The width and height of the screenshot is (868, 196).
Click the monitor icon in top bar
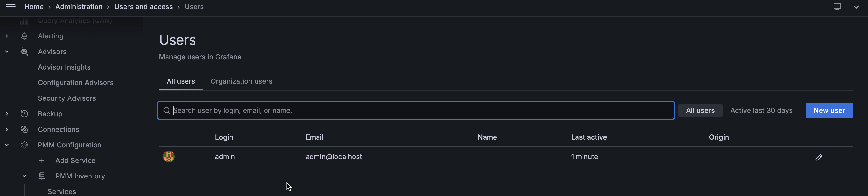[x=837, y=7]
